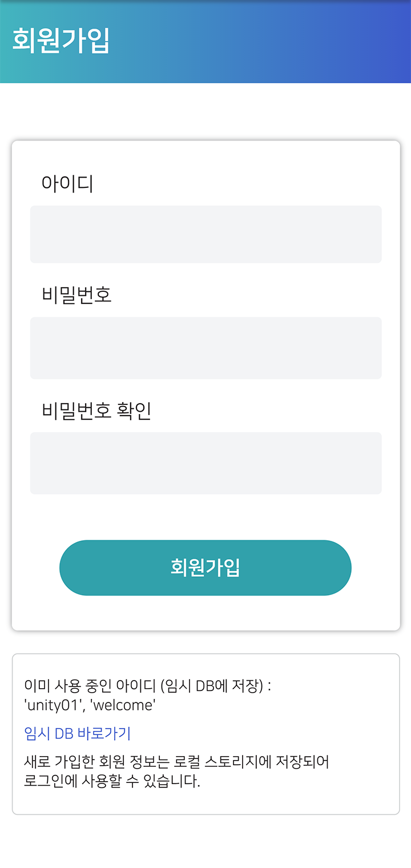Viewport: 411px width, 868px height.
Task: Click the 회원가입 header title
Action: coord(61,41)
